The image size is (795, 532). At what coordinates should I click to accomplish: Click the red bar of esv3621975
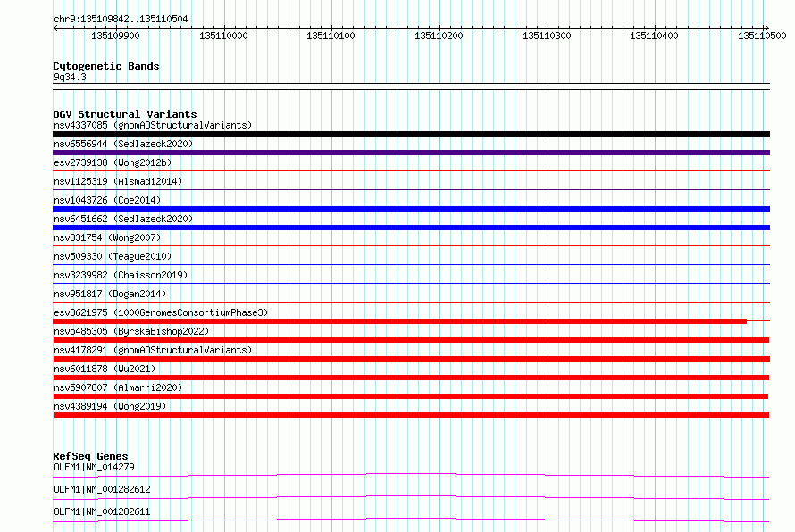pos(399,321)
